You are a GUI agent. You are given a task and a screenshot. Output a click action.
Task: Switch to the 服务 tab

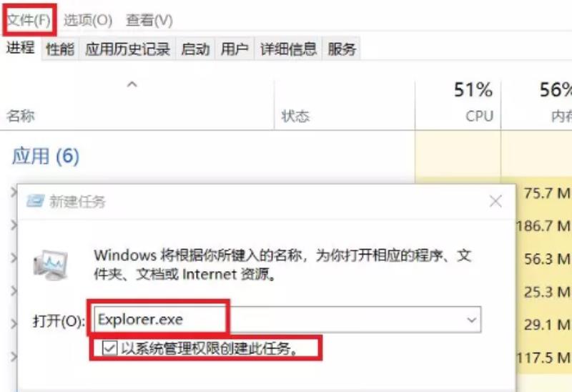[342, 49]
